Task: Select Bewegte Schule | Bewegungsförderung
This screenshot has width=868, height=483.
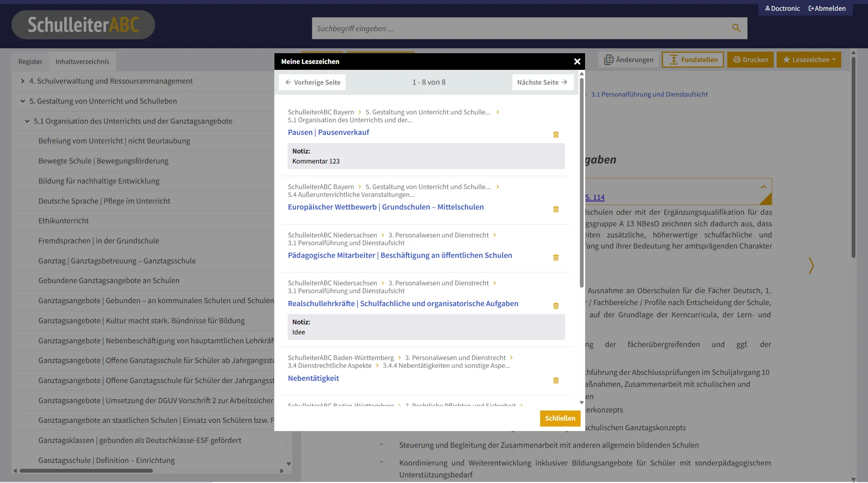Action: pyautogui.click(x=103, y=161)
